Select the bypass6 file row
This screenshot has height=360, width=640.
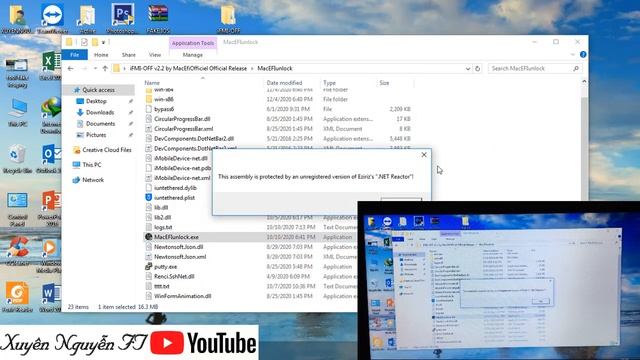click(x=164, y=109)
